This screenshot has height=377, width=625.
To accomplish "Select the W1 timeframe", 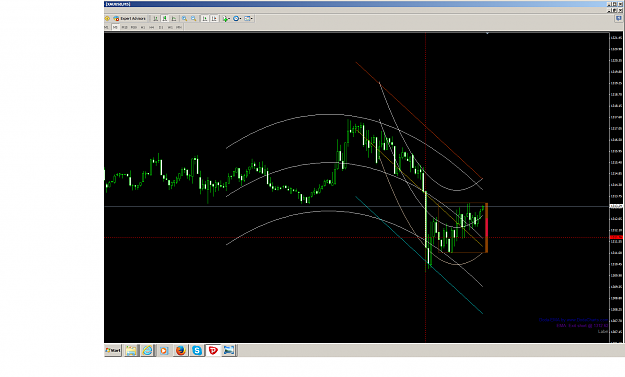I will click(x=170, y=27).
